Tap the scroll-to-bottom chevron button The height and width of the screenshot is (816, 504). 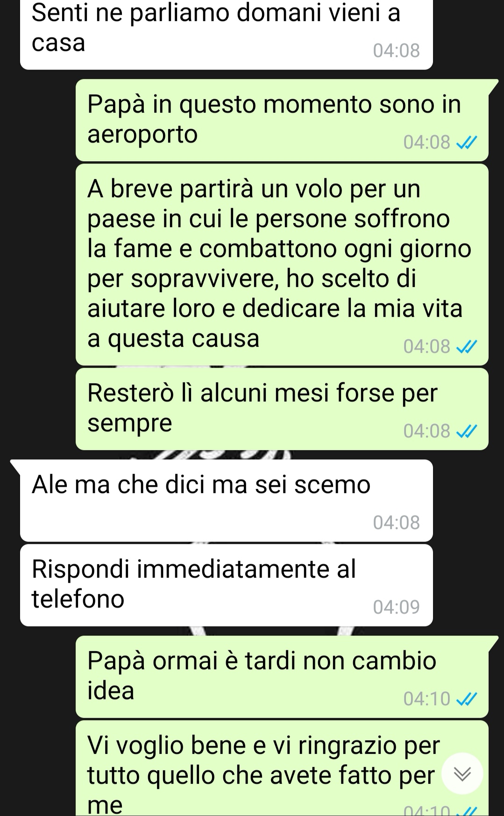(462, 774)
